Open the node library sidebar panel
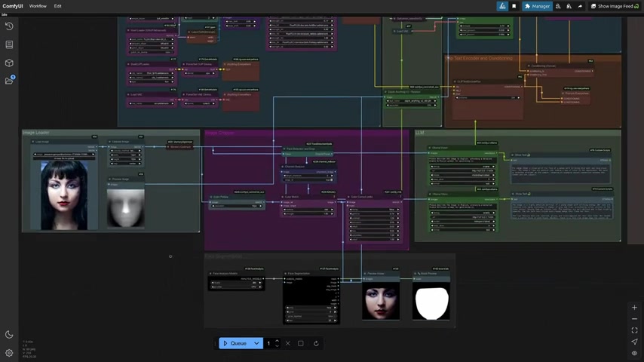The width and height of the screenshot is (644, 362). (9, 44)
